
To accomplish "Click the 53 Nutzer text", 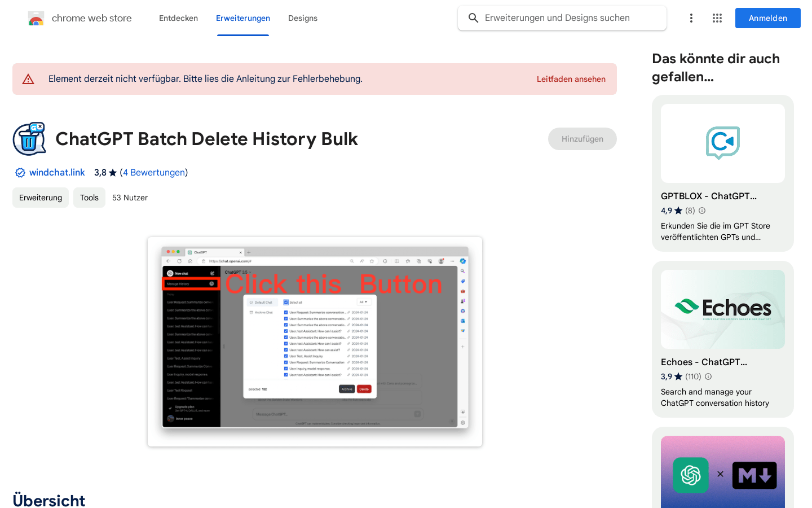I will tap(130, 198).
